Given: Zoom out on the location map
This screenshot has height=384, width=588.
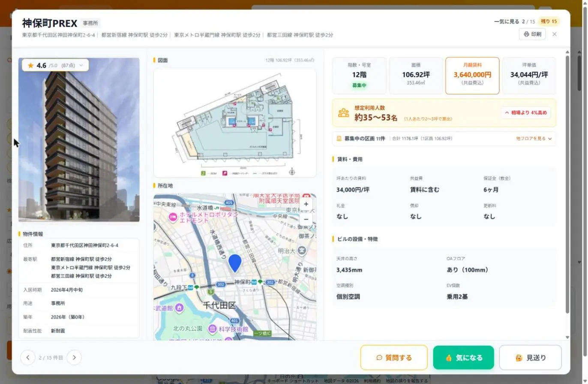Looking at the screenshot, I should coord(306,219).
